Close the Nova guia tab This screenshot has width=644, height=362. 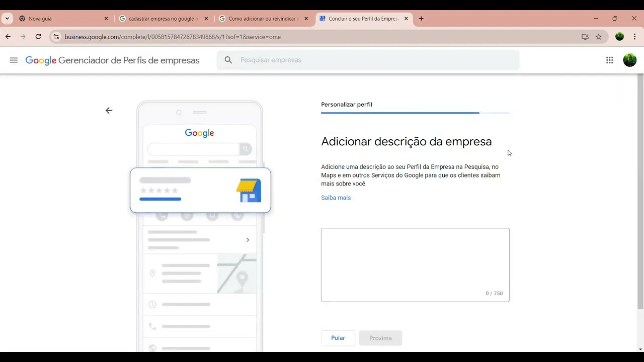coord(106,19)
